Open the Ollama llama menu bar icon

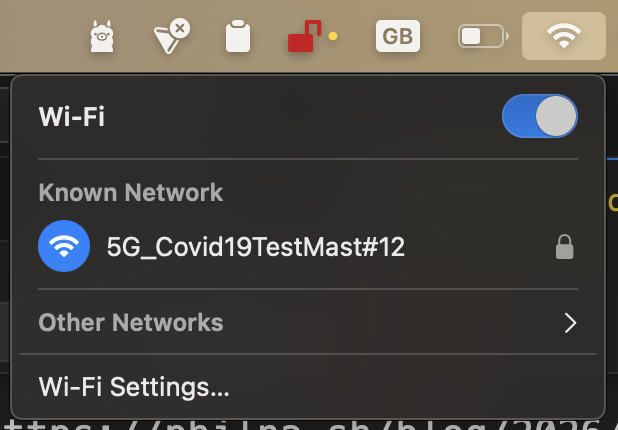point(102,36)
